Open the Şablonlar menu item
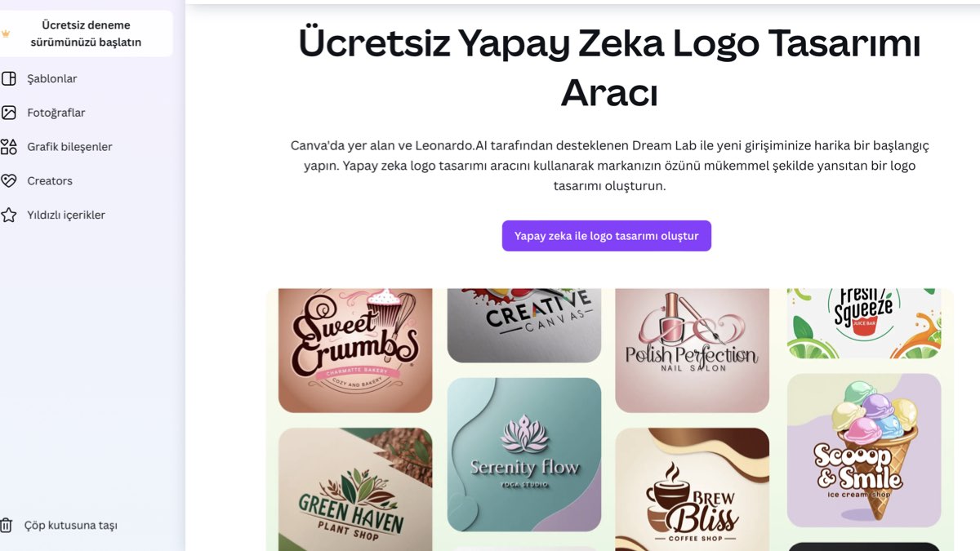 click(52, 79)
